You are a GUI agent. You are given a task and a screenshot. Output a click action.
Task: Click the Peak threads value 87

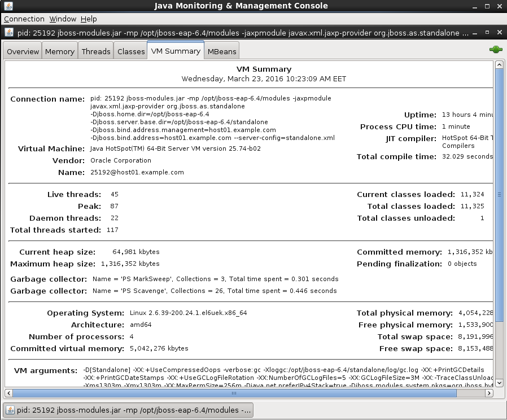[115, 206]
